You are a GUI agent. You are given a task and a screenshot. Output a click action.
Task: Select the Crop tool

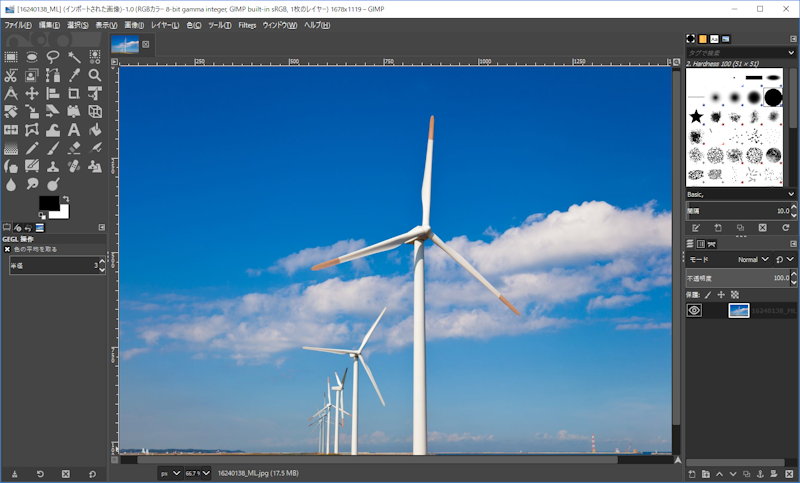coord(74,93)
